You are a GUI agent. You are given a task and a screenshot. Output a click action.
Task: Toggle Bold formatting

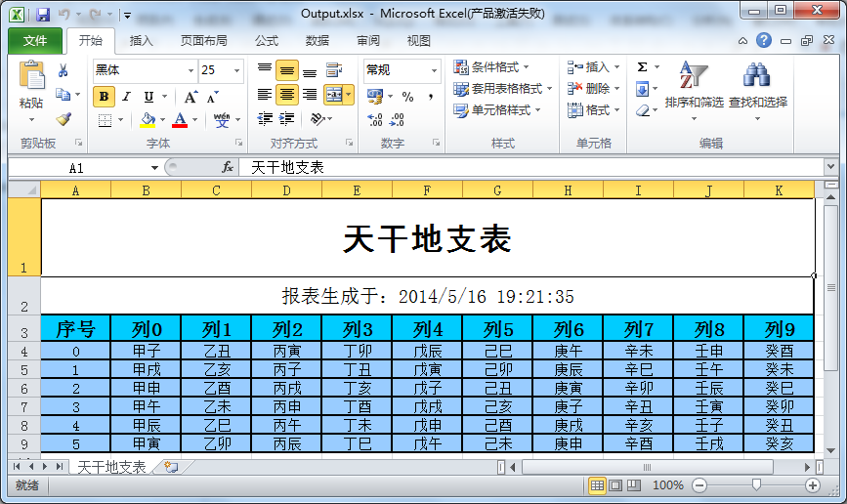pyautogui.click(x=105, y=97)
